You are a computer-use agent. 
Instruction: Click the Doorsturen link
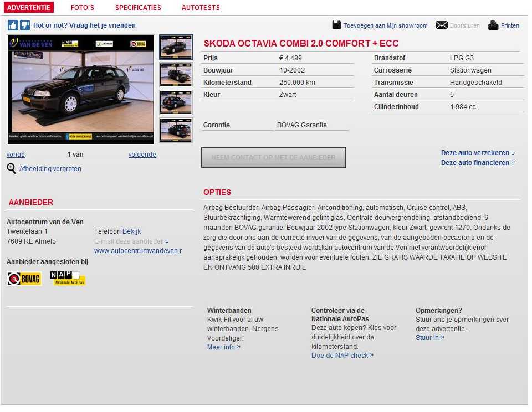click(464, 25)
